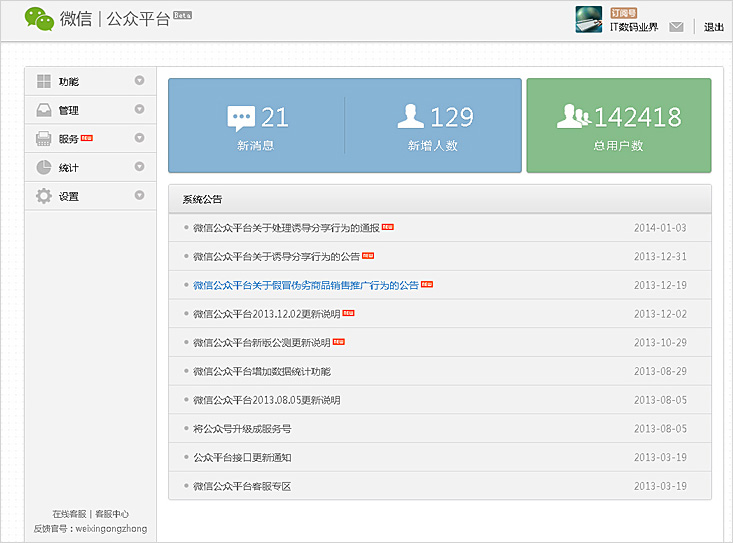Open 微信公众平台2013.12.02更新说明
Image resolution: width=733 pixels, height=543 pixels.
[266, 314]
